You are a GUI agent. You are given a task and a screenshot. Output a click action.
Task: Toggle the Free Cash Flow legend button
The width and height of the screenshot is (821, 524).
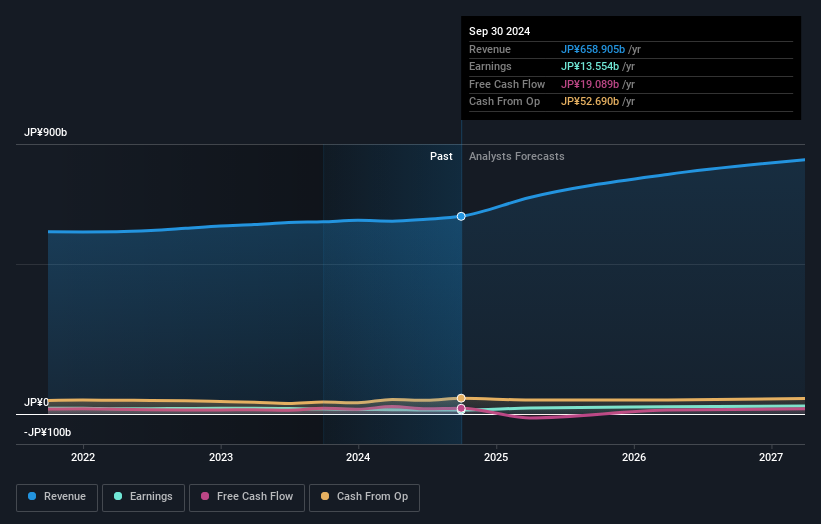point(247,497)
